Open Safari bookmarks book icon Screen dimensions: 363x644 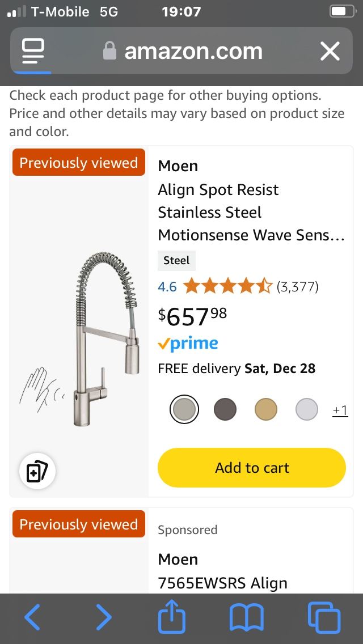(246, 617)
